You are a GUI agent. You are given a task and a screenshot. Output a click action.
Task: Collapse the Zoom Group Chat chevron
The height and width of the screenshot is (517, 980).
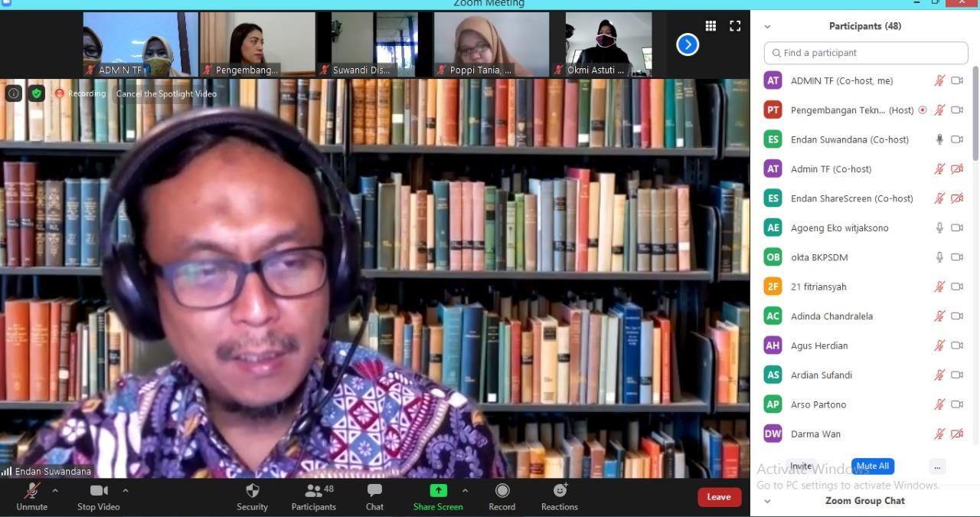[767, 501]
